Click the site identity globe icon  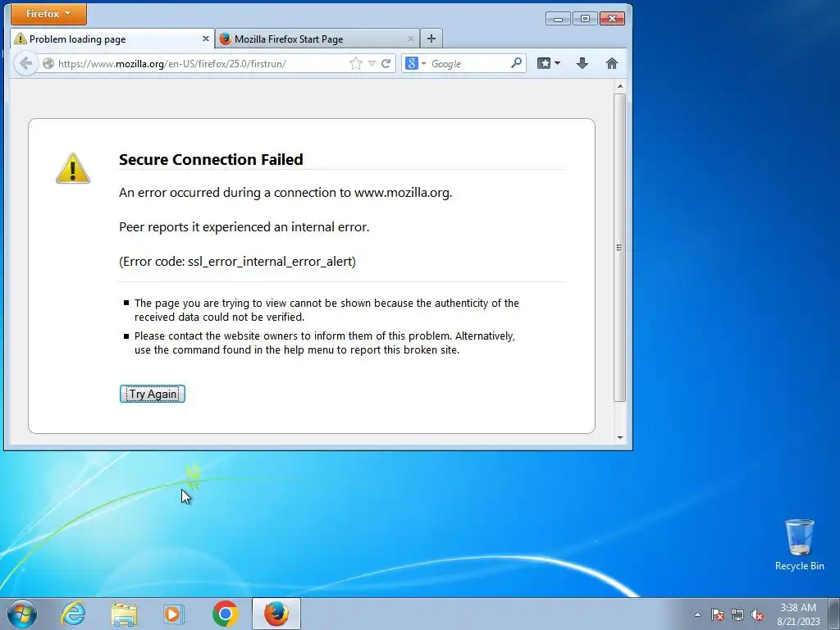coord(48,64)
